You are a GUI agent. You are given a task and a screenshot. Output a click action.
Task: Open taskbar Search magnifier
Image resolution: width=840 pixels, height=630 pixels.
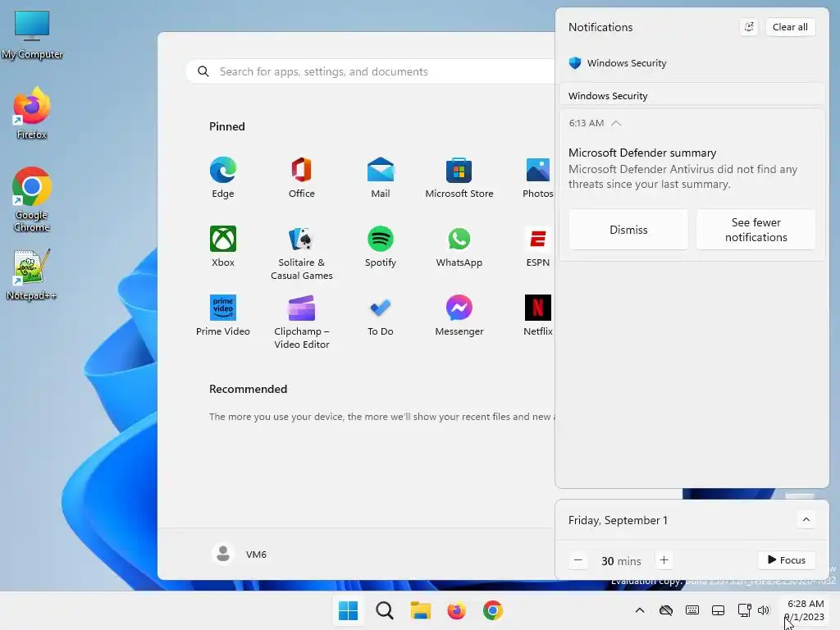pos(384,610)
